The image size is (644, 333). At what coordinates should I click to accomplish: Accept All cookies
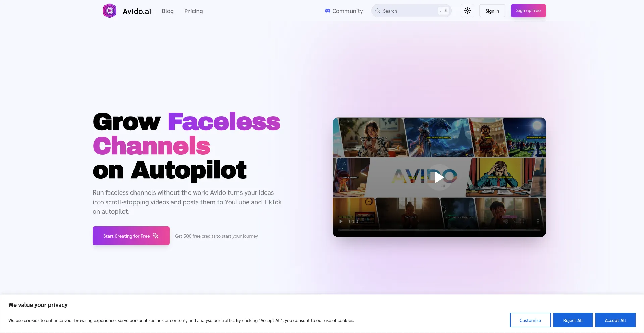pos(615,320)
